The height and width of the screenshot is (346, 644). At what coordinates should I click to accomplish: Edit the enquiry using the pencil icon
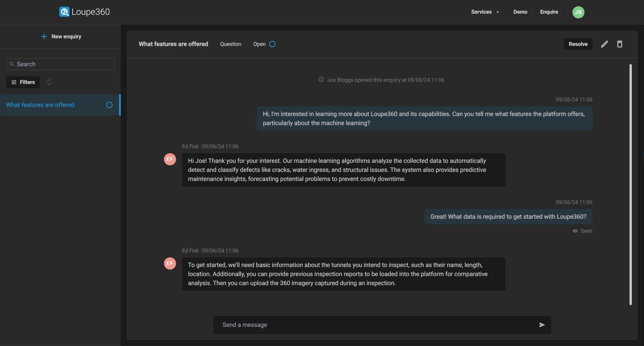604,44
